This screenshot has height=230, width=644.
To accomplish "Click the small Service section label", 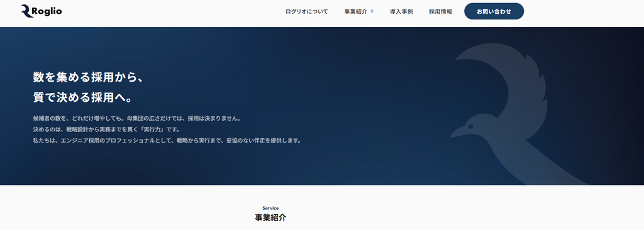I will pos(270,208).
